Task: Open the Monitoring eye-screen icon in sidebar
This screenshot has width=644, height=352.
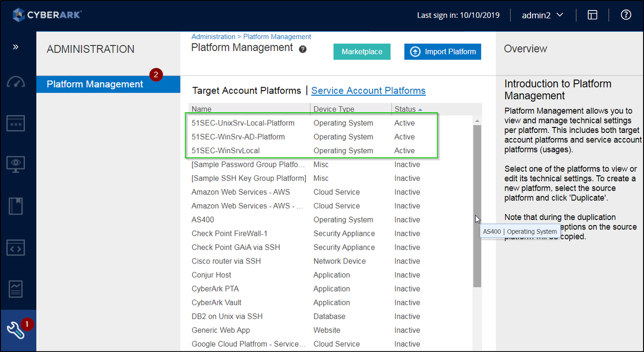Action: 16,164
